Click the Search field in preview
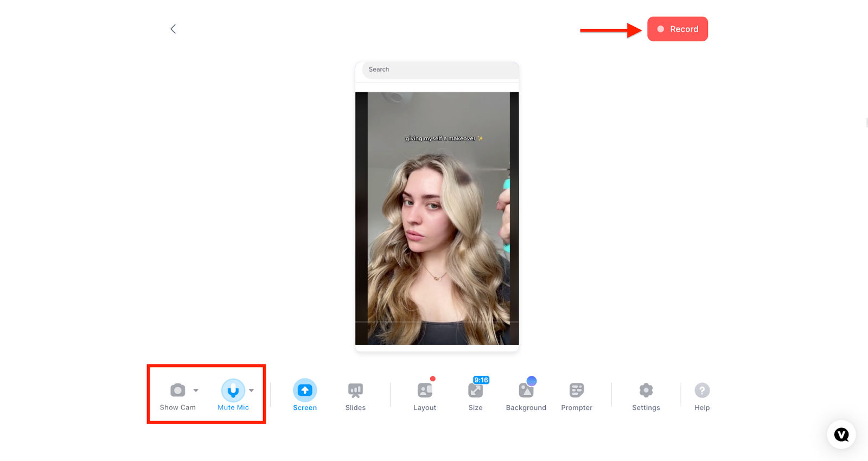Screen dimensions: 868x461 440,69
